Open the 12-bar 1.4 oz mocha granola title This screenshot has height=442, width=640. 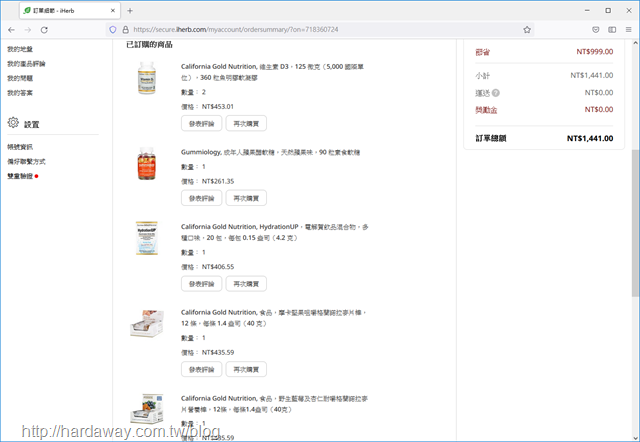[x=273, y=318]
